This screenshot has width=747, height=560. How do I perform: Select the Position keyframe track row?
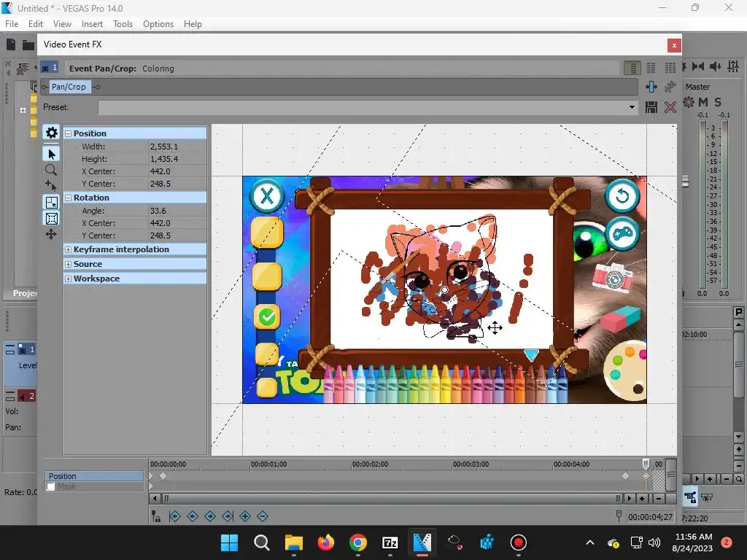click(94, 476)
